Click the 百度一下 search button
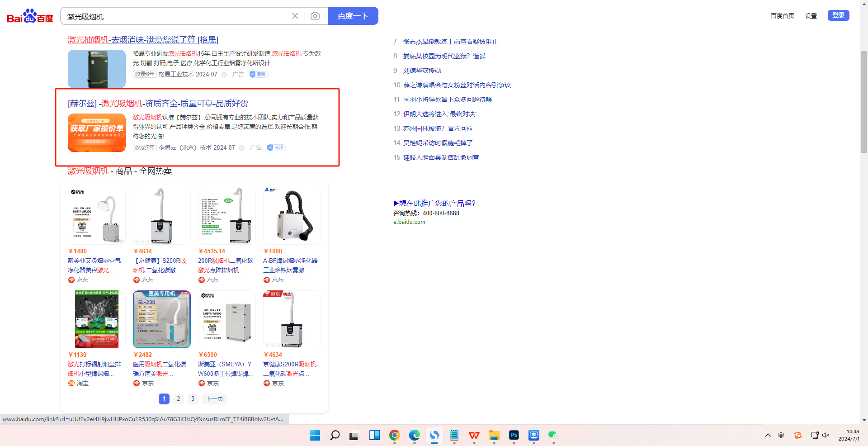 (353, 15)
